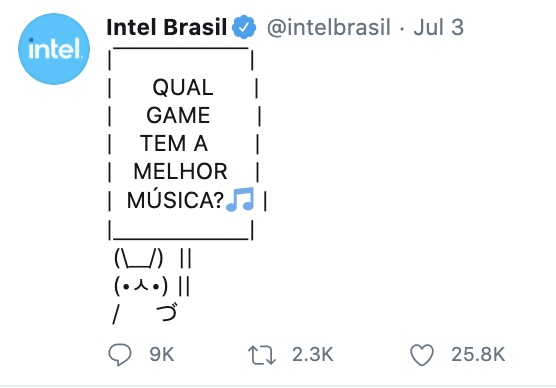Open the Jul 3 timestamp link

[439, 27]
